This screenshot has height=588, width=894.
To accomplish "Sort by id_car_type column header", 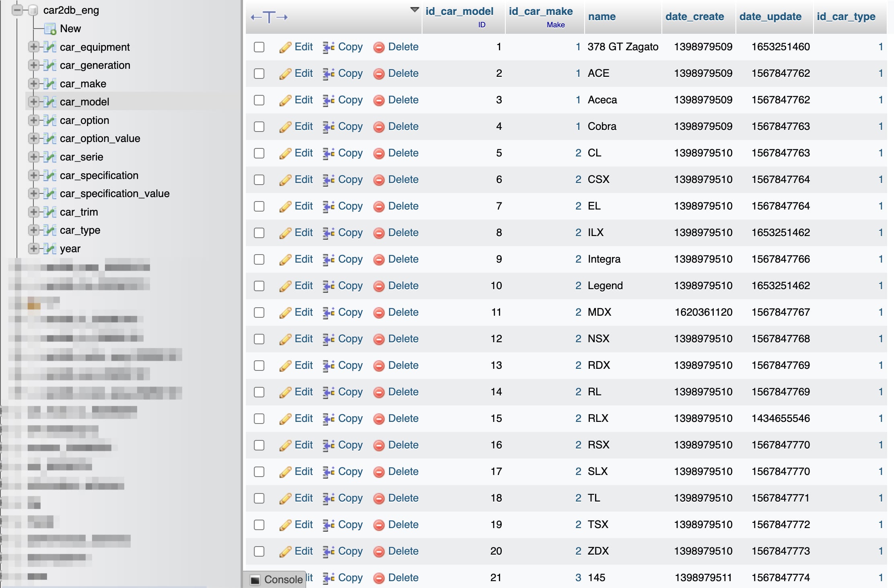I will pos(846,16).
